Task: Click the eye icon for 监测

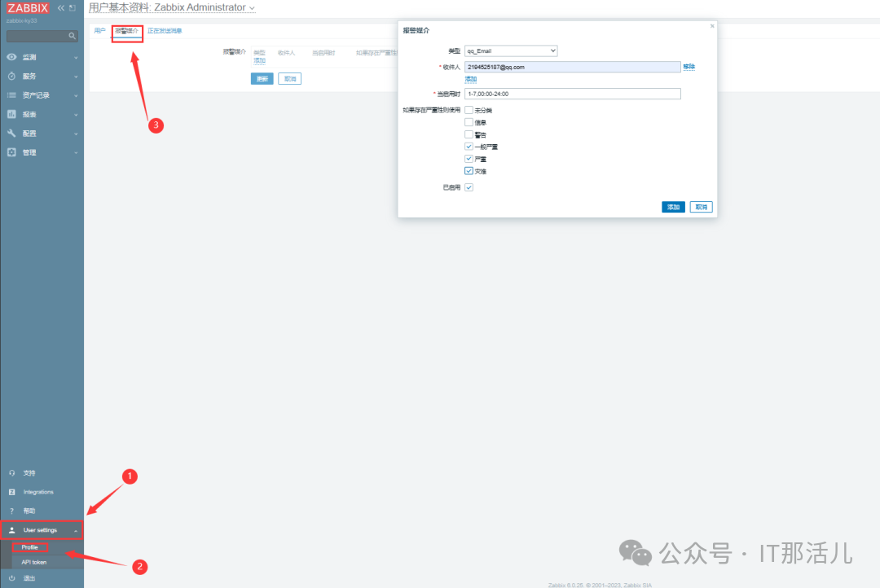Action: (x=11, y=57)
